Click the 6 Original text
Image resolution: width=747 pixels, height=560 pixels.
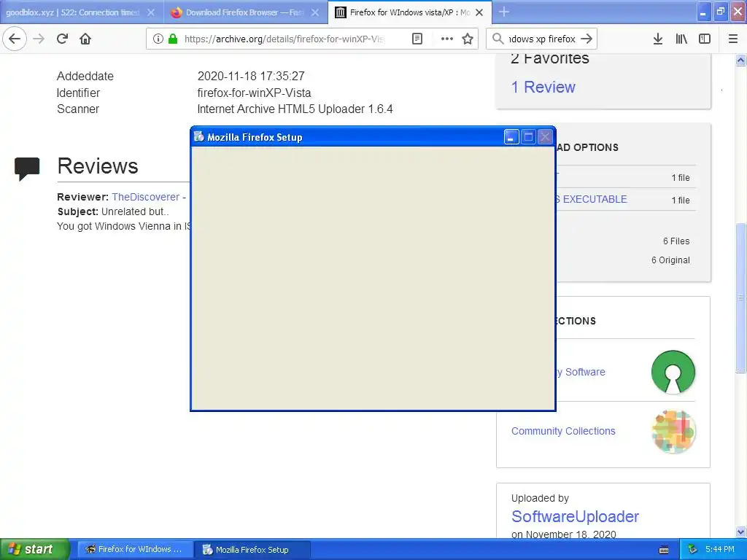click(x=670, y=260)
